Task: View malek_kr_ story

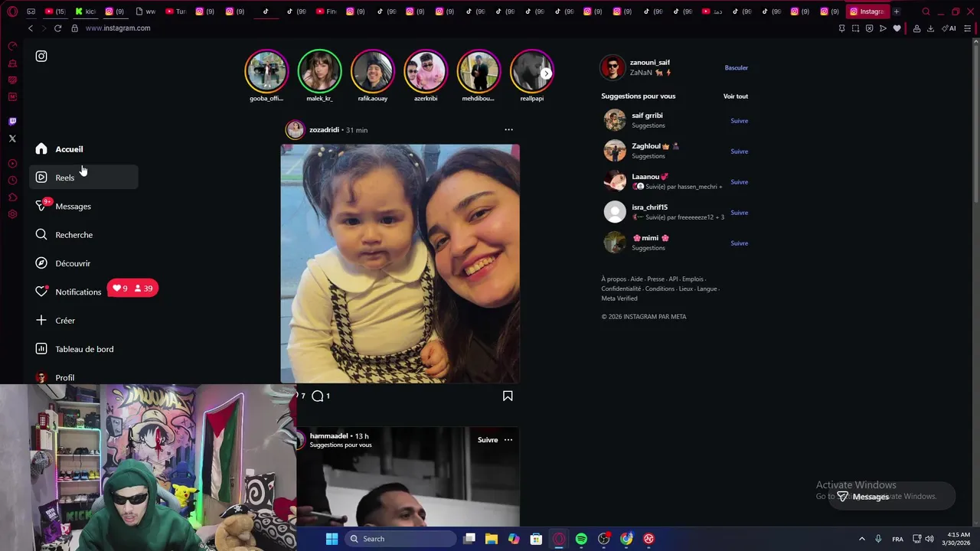Action: click(x=319, y=71)
